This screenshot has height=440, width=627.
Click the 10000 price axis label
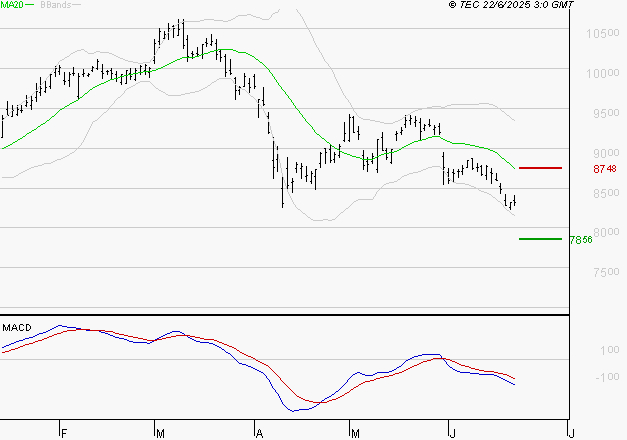point(603,74)
